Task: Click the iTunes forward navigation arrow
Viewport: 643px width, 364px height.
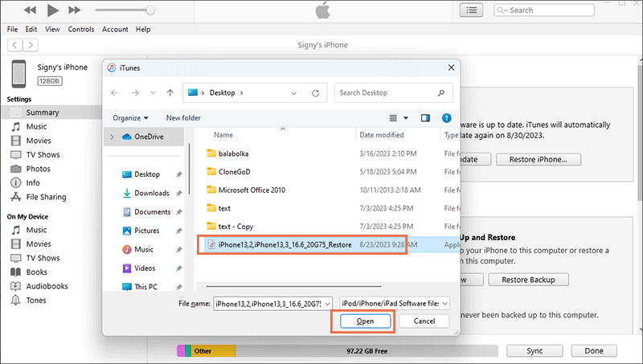Action: 31,45
